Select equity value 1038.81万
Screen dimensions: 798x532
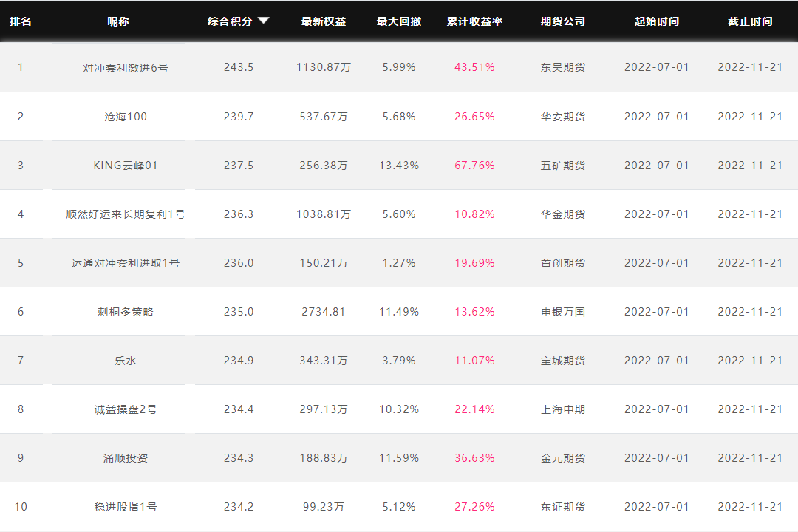point(324,214)
